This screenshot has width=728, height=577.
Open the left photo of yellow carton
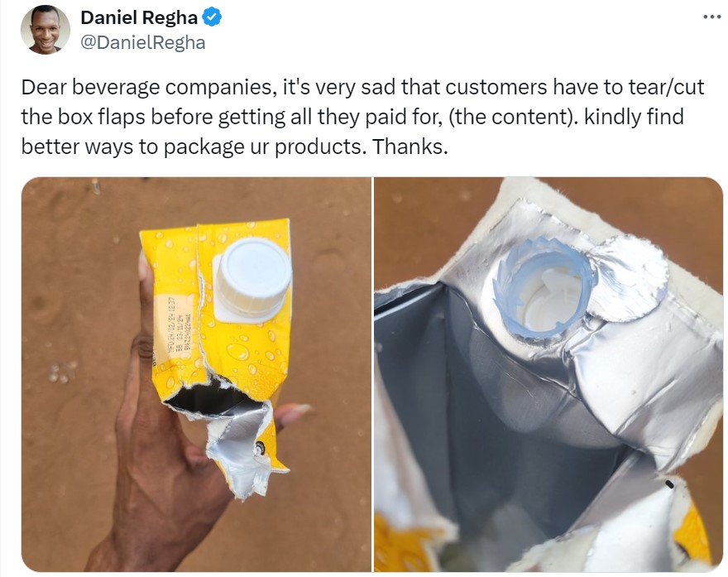tap(196, 374)
